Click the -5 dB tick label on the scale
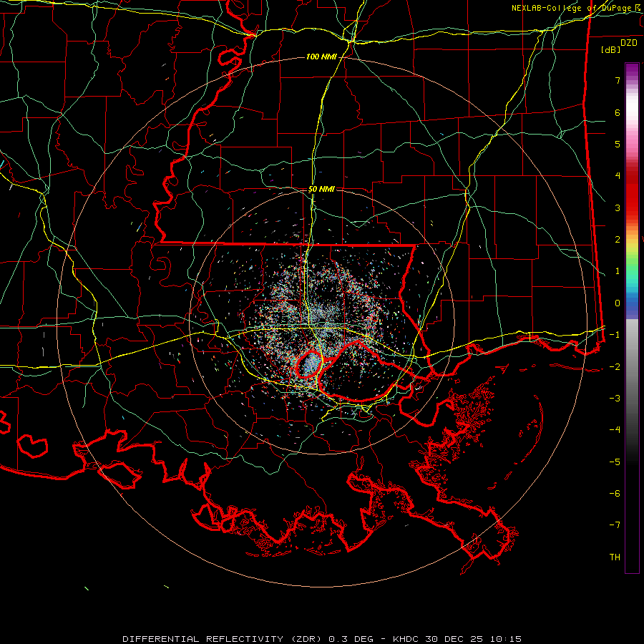644x644 pixels. click(615, 462)
